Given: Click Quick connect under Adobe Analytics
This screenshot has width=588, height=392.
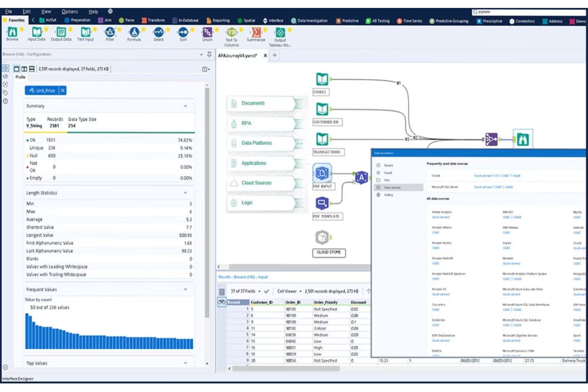Looking at the screenshot, I should (x=441, y=217).
